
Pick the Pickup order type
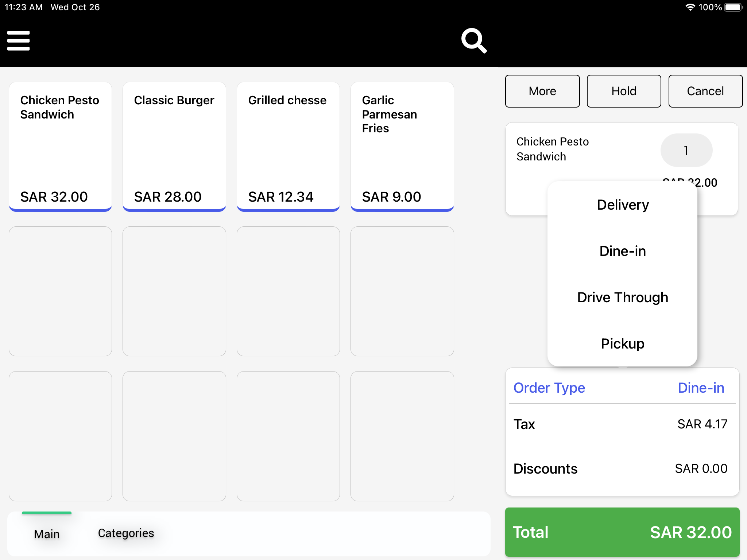coord(623,344)
